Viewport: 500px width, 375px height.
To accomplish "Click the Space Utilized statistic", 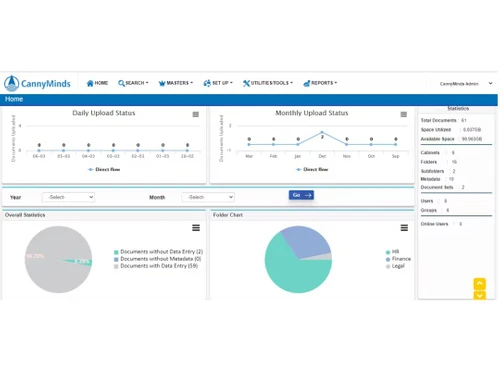I will pyautogui.click(x=451, y=129).
